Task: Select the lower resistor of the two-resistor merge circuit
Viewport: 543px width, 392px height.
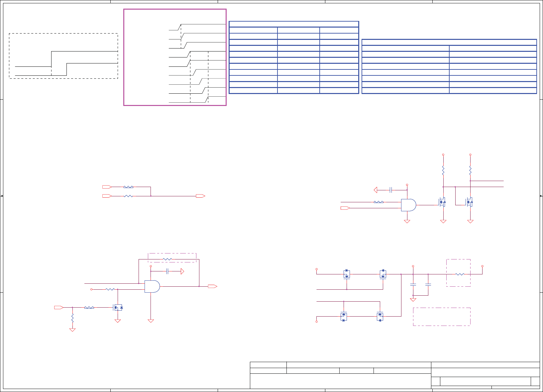Action: pos(128,196)
